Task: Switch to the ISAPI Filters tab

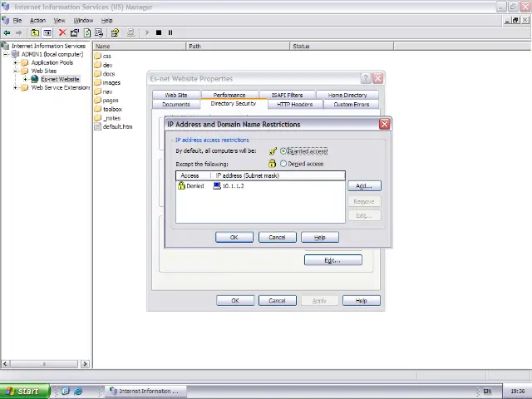Action: [287, 95]
